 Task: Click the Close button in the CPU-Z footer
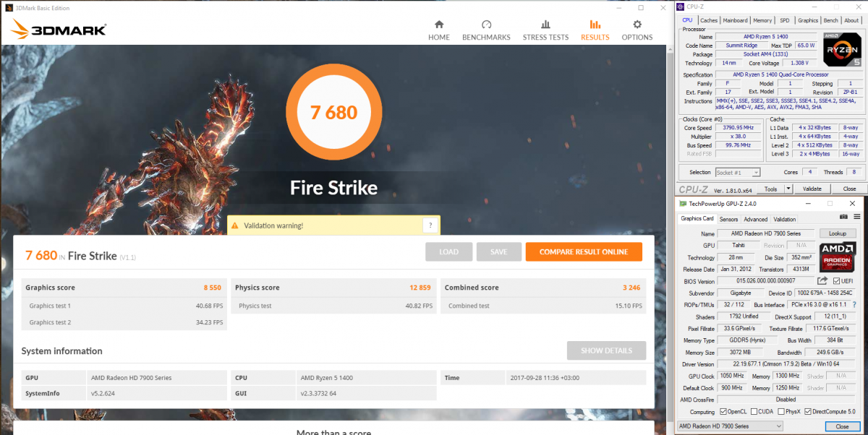[x=848, y=189]
